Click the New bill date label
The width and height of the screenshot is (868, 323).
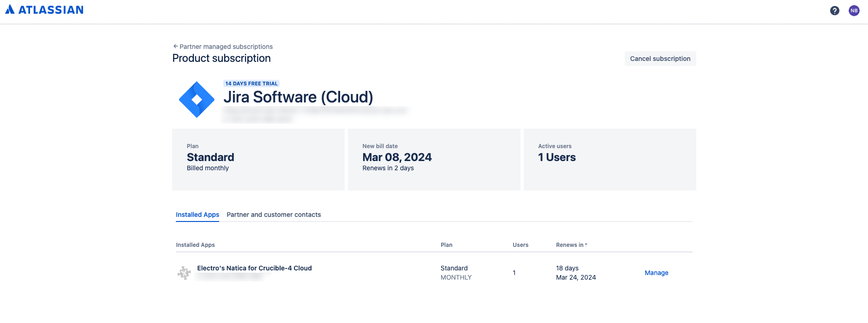(380, 146)
